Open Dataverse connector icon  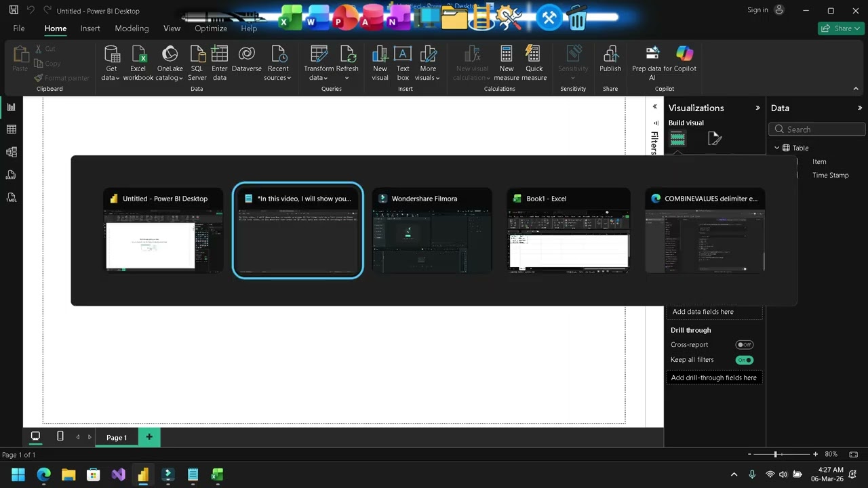pos(247,54)
